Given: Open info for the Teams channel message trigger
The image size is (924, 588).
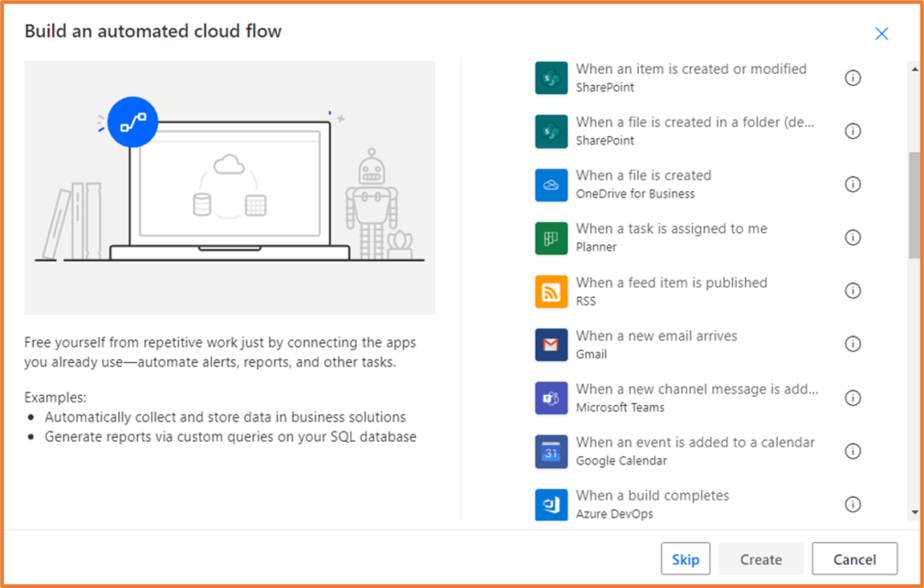Looking at the screenshot, I should tap(853, 398).
